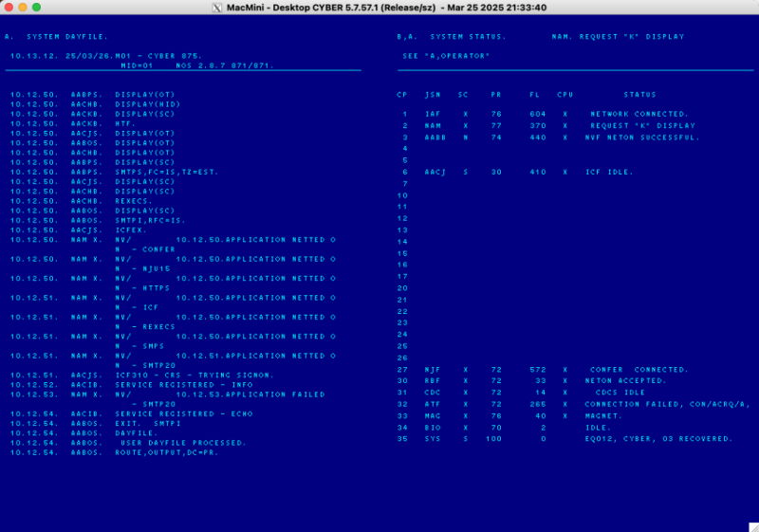
Task: Select the 'SMTPS,FC=IS,TZ=EST.' line
Action: click(x=114, y=173)
